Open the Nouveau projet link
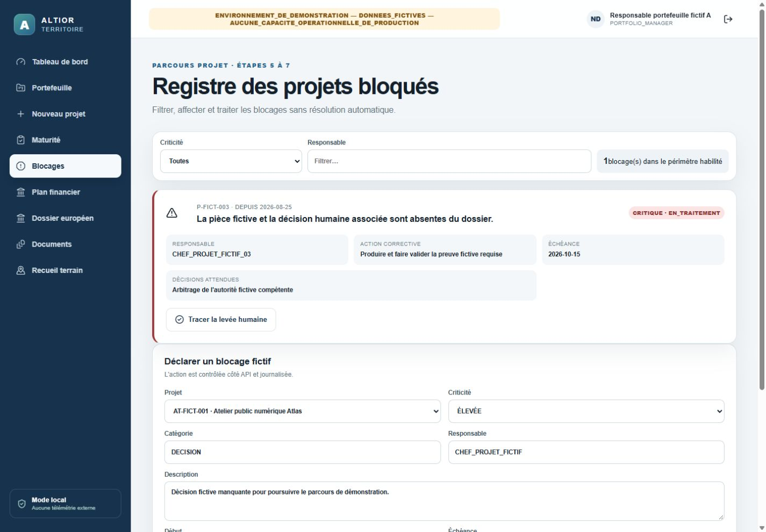This screenshot has width=766, height=532. [66, 114]
